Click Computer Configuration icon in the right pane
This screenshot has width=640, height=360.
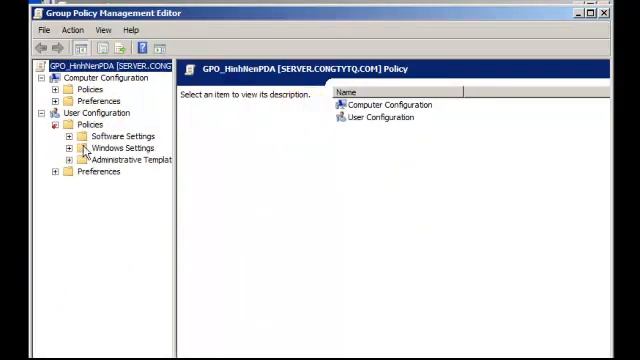[x=341, y=105]
